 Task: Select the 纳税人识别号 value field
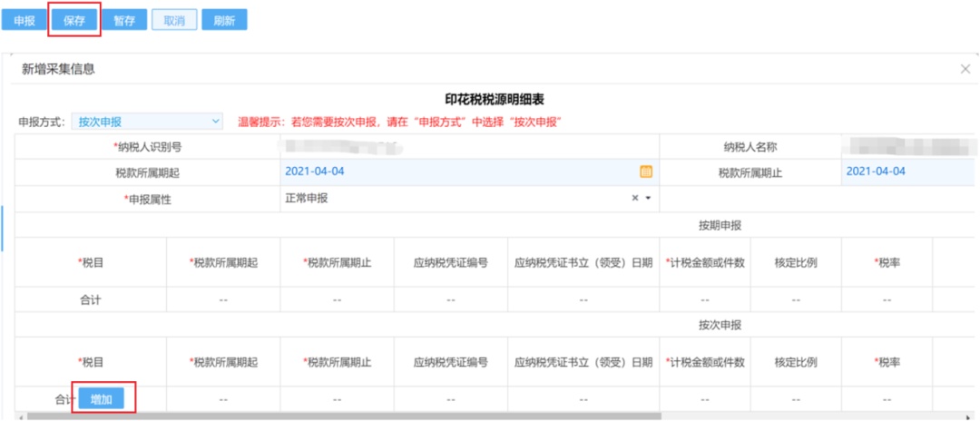click(467, 147)
